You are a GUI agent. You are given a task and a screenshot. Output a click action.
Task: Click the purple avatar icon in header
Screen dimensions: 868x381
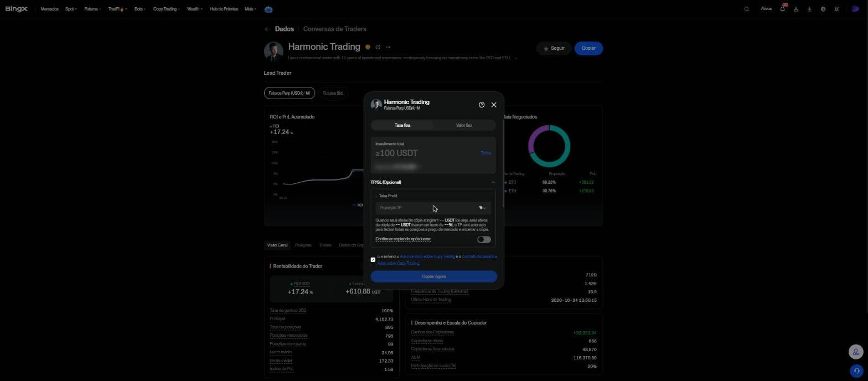coord(855,9)
